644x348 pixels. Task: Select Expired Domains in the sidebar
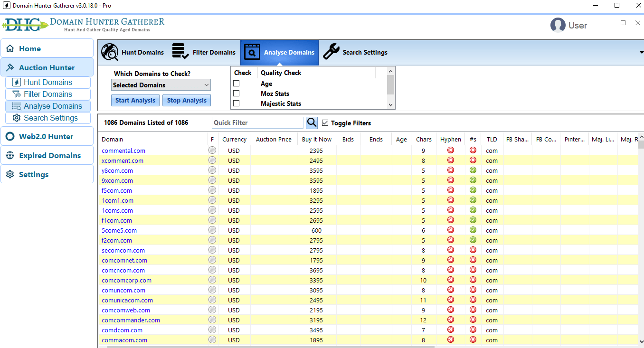(x=47, y=155)
